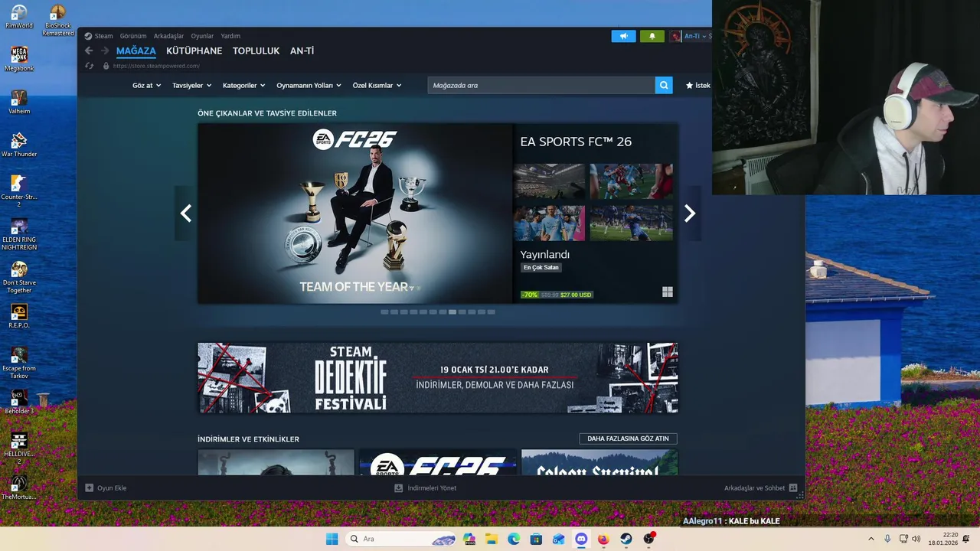This screenshot has height=551, width=980.
Task: Open EA Sports FC 26 featured image
Action: [x=355, y=214]
